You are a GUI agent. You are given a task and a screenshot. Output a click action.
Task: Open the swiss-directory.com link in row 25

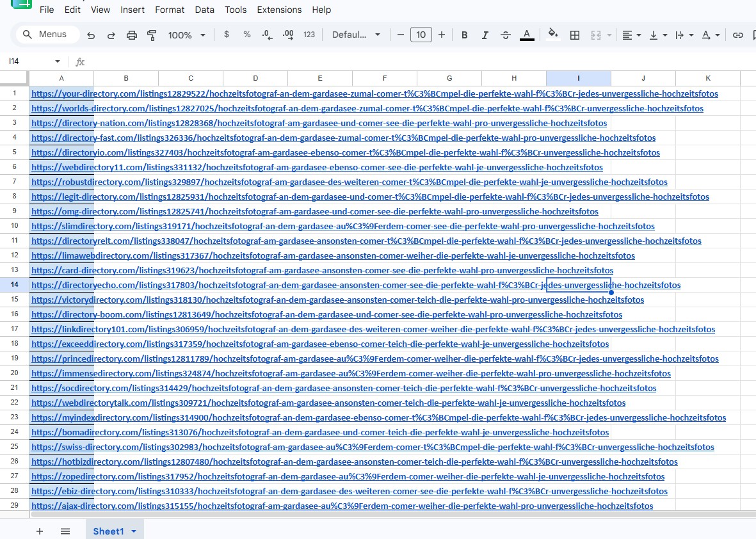click(x=373, y=447)
